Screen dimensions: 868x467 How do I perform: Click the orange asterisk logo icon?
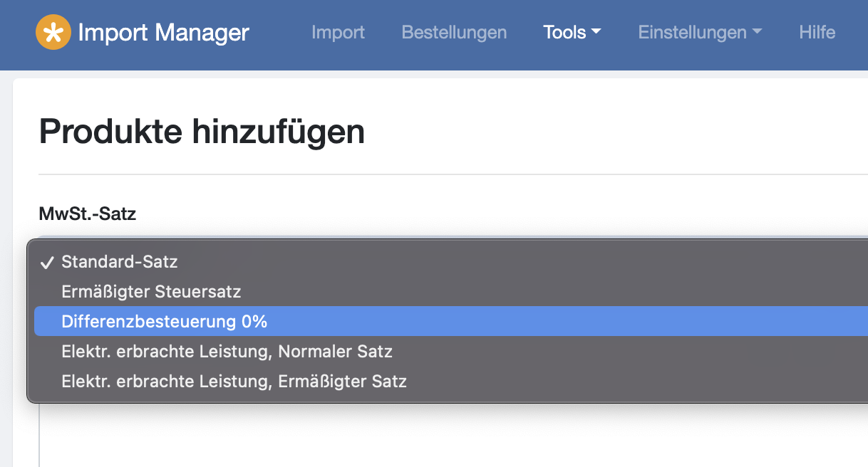click(x=53, y=32)
